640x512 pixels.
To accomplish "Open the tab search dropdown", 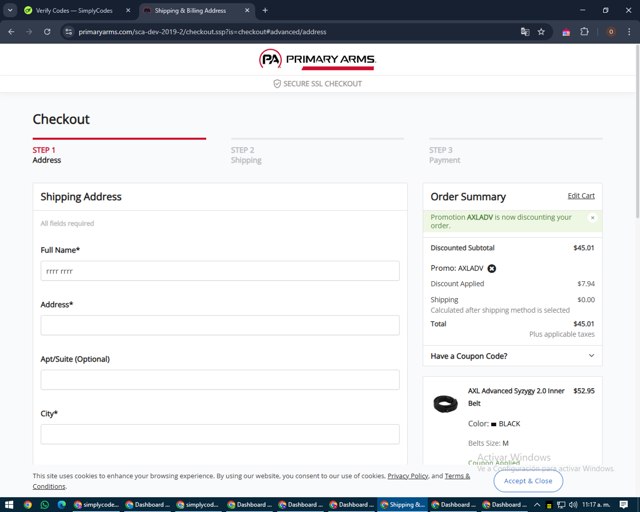I will pos(10,10).
